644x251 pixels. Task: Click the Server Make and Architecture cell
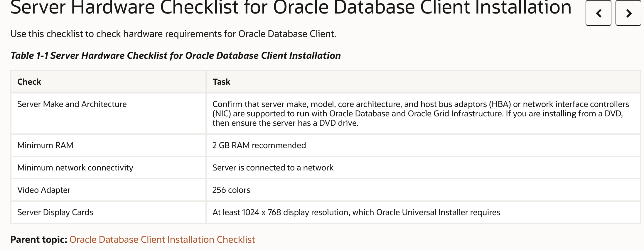tap(72, 104)
